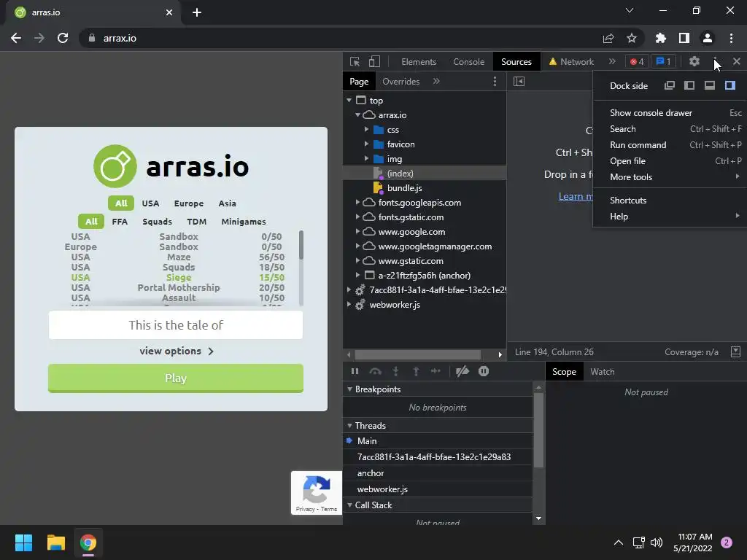
Task: Click the step over function icon
Action: [x=376, y=371]
